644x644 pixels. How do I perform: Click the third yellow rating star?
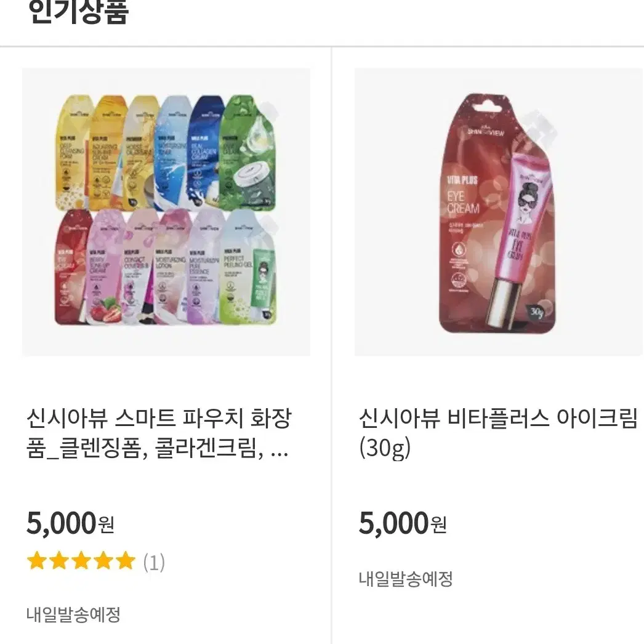point(81,561)
